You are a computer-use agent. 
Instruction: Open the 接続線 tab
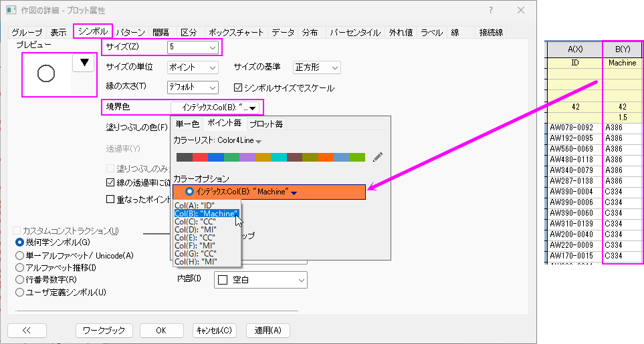[x=491, y=32]
